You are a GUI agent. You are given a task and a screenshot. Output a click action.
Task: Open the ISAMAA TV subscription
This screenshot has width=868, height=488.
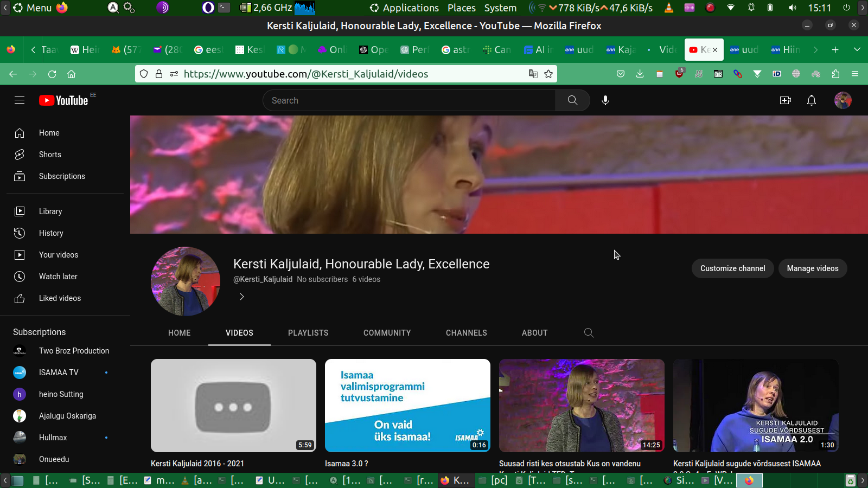59,373
